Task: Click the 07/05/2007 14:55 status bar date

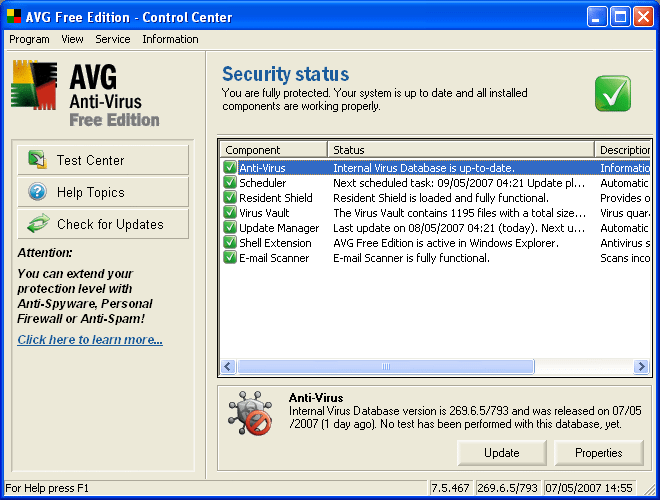Action: tap(588, 488)
